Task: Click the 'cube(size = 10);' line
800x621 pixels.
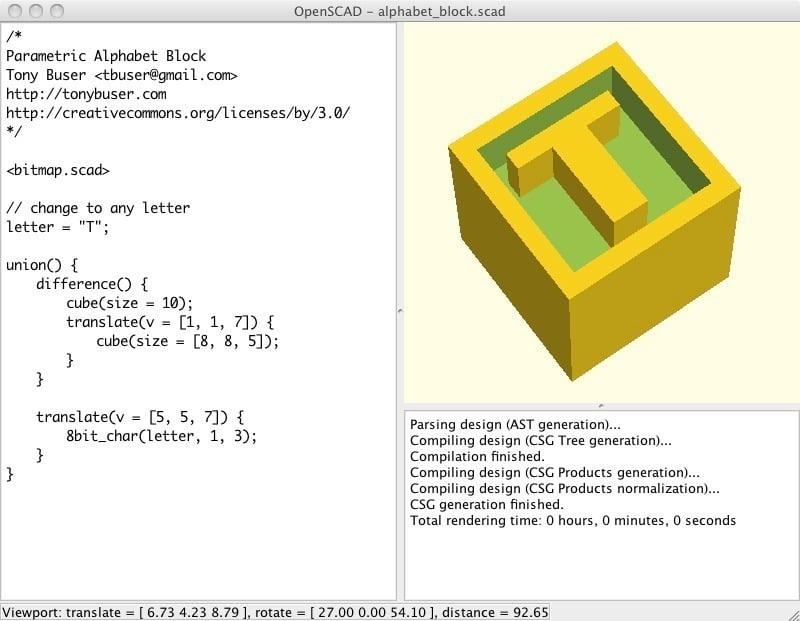Action: tap(130, 303)
